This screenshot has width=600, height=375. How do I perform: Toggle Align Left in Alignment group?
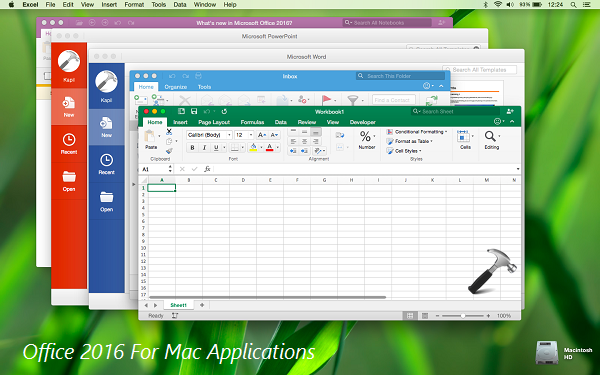tap(293, 141)
